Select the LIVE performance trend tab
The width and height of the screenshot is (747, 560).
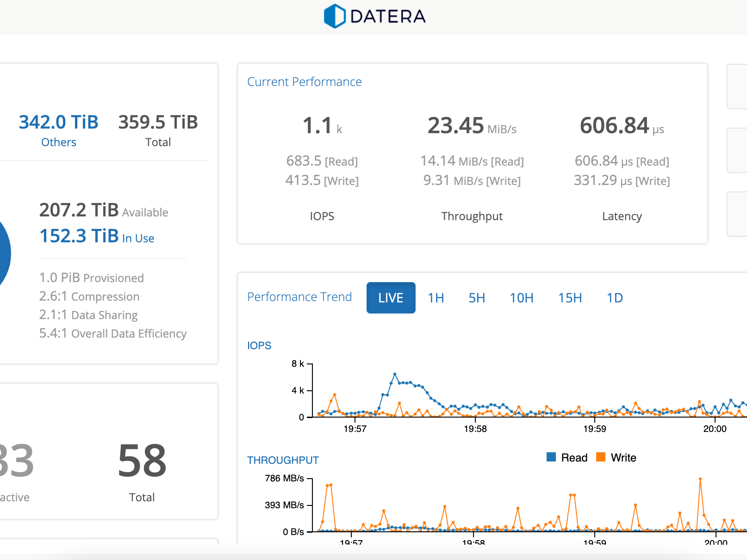[391, 298]
